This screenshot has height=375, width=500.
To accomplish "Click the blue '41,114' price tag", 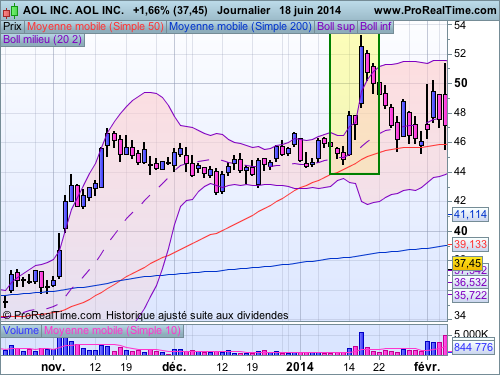I will [470, 214].
